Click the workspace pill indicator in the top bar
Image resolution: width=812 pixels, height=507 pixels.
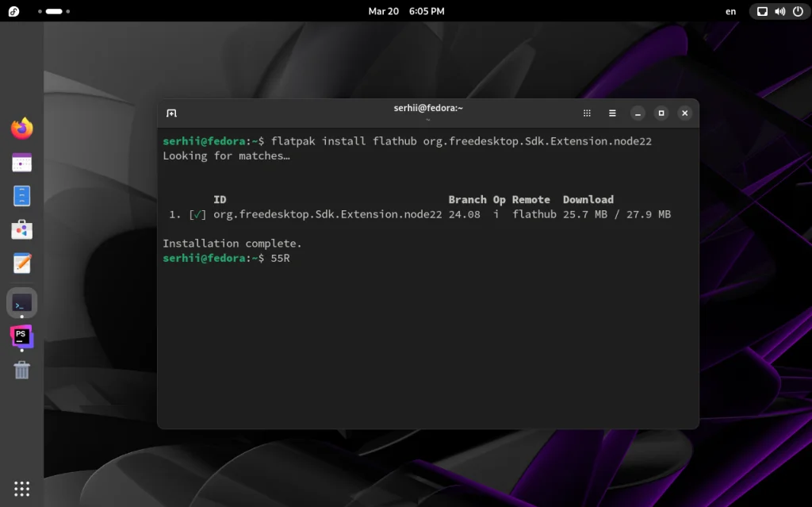point(53,11)
